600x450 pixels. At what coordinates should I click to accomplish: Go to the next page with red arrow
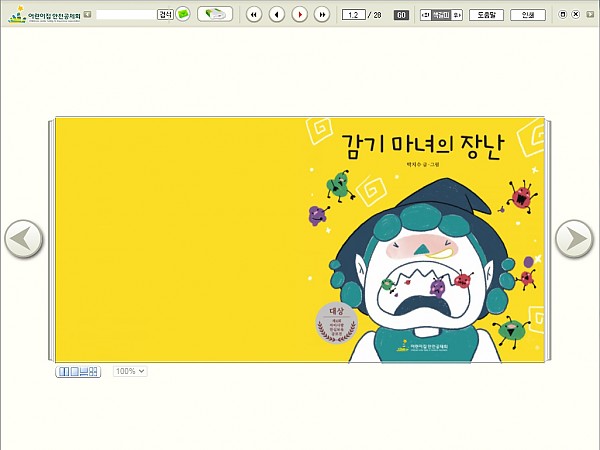tap(300, 15)
